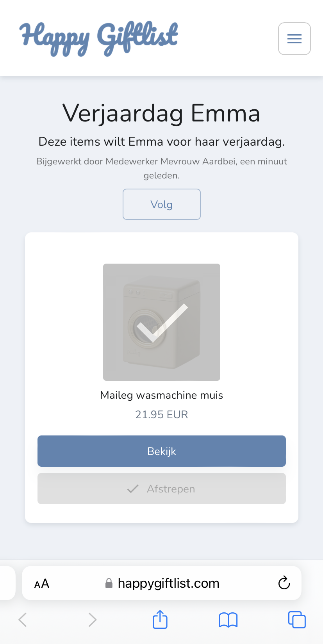The image size is (323, 644).
Task: Tap the happygiftlist.com address field
Action: [x=162, y=583]
